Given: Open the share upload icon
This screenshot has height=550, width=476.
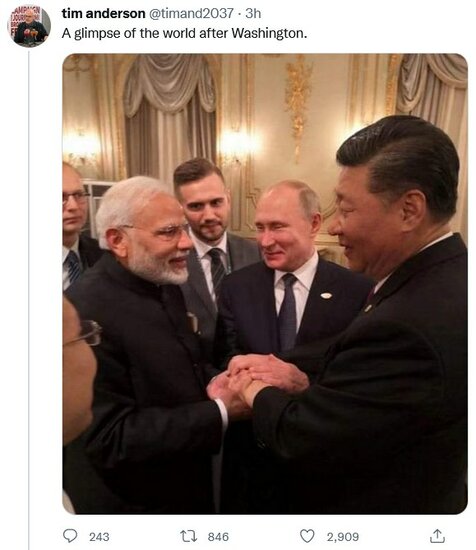Looking at the screenshot, I should [437, 536].
